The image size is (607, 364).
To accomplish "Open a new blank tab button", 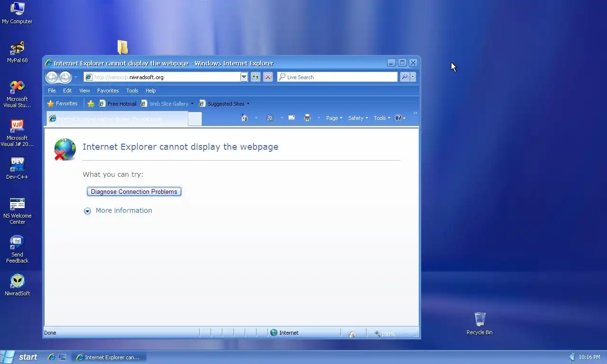I will click(x=195, y=119).
